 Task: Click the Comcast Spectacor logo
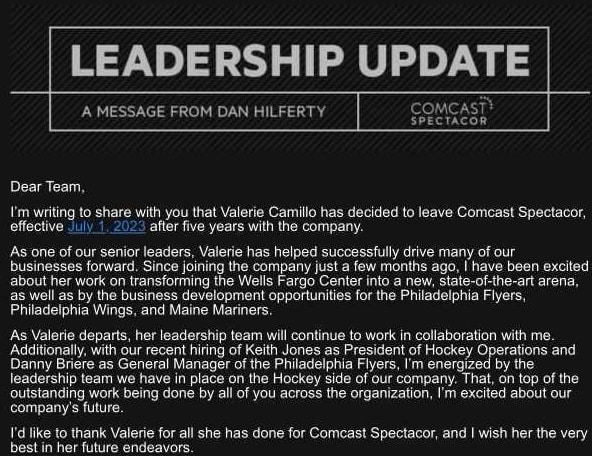pyautogui.click(x=451, y=112)
